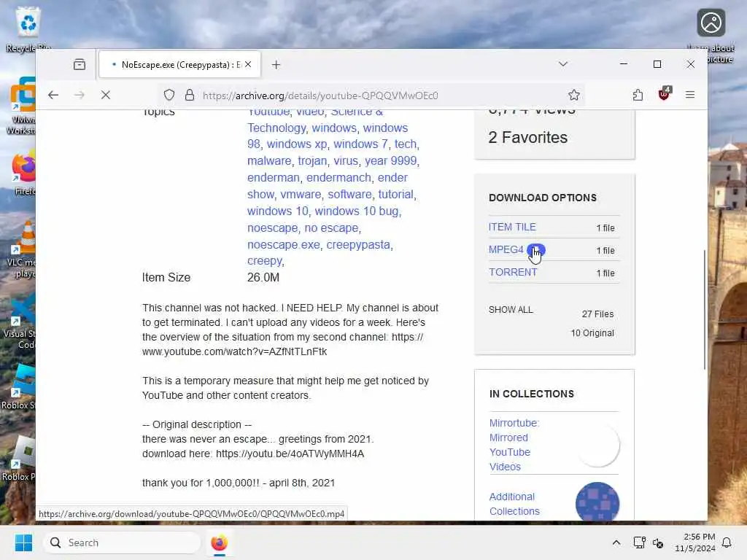Open the network status tray icon
Viewport: 747px width, 560px height.
[x=639, y=542]
